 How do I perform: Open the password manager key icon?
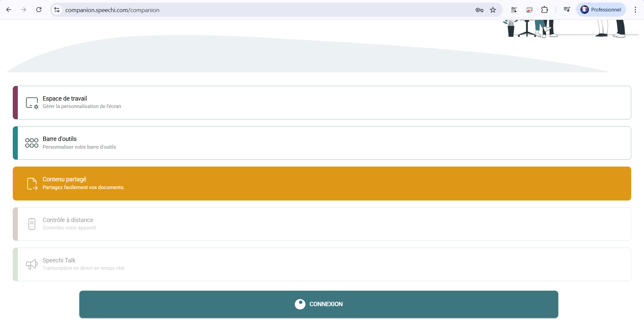click(479, 10)
